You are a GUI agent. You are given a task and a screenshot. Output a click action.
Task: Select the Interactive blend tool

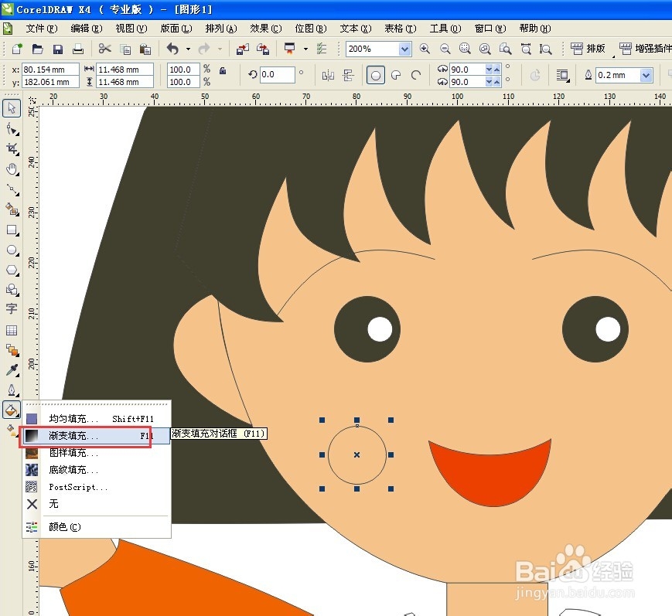(x=12, y=350)
